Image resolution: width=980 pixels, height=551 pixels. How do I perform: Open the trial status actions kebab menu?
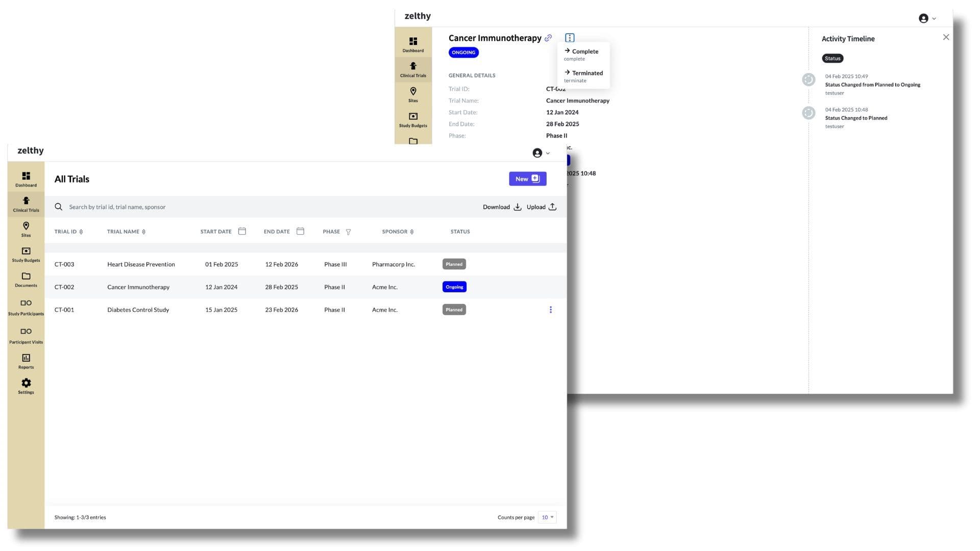(x=570, y=38)
